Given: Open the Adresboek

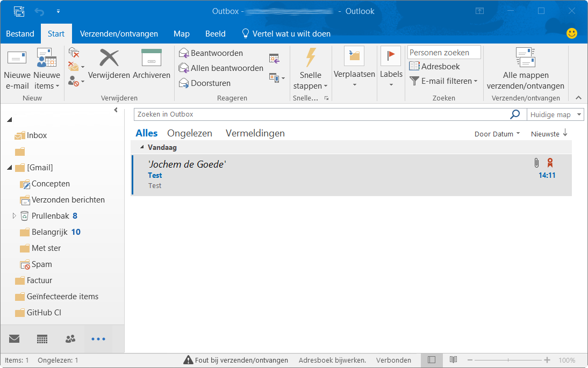Looking at the screenshot, I should (x=435, y=67).
